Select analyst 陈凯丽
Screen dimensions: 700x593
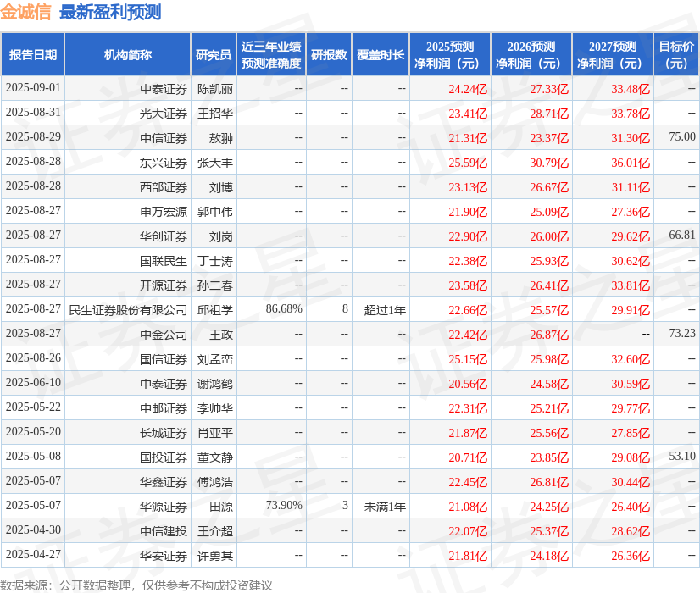214,88
